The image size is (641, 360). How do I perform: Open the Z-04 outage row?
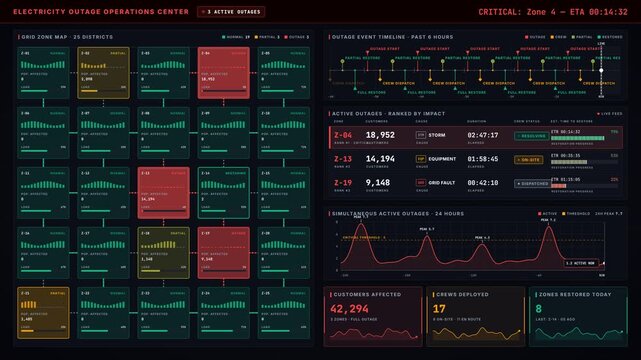[476, 137]
